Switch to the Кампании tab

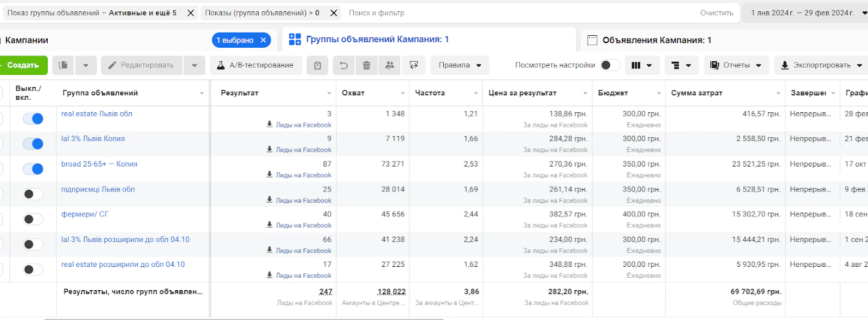click(x=27, y=40)
